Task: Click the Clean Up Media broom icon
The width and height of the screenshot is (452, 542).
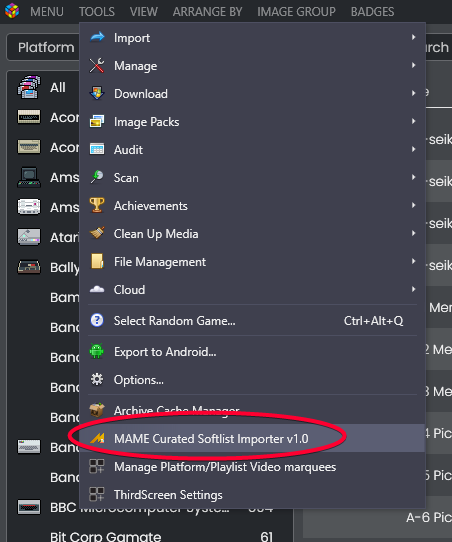Action: coord(97,233)
